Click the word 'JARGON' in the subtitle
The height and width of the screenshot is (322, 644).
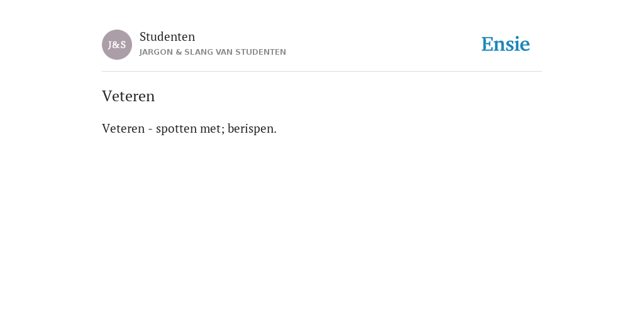point(156,52)
